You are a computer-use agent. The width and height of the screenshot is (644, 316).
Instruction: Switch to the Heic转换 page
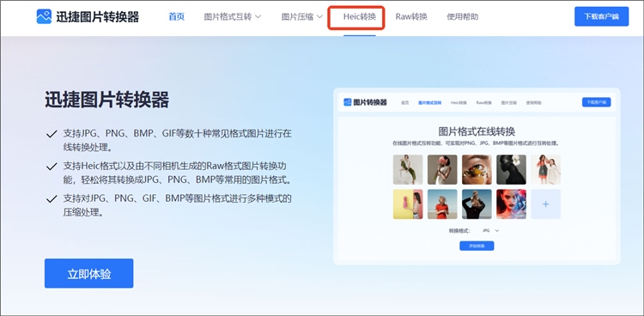(360, 17)
